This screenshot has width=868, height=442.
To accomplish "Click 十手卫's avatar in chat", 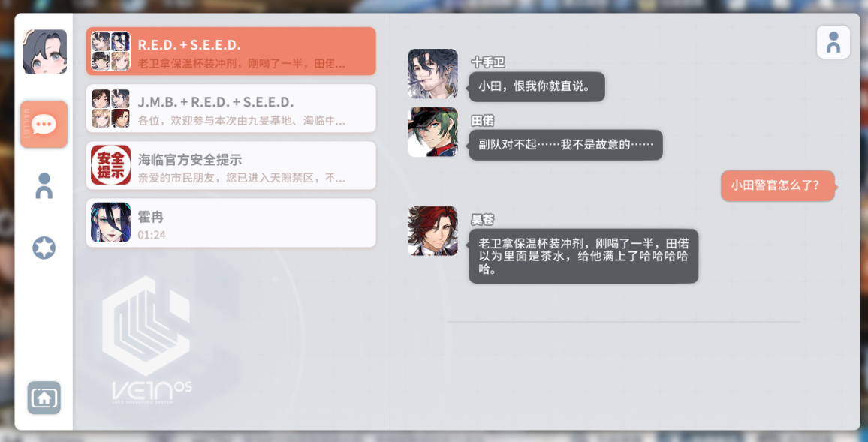I will coord(433,74).
